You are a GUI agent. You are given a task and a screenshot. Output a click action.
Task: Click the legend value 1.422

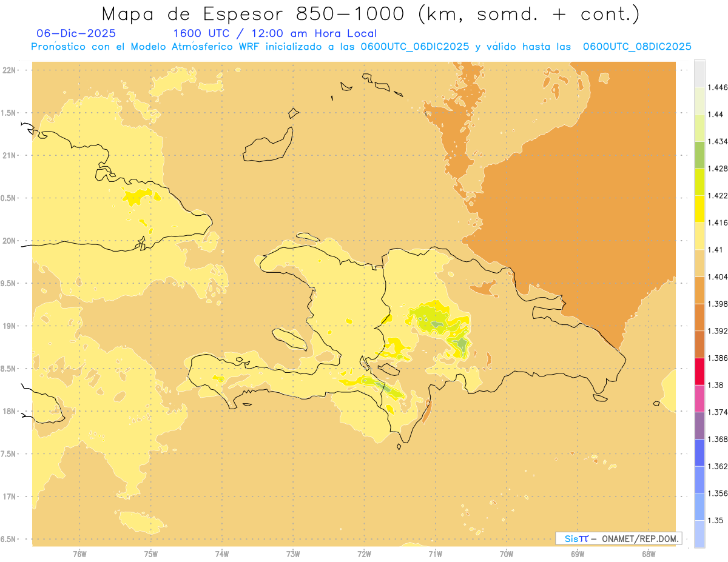(x=718, y=196)
